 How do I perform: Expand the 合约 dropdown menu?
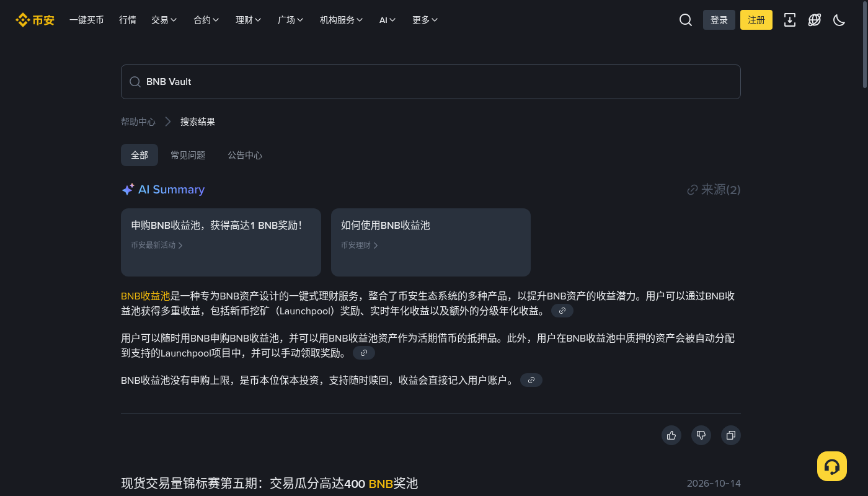(206, 20)
